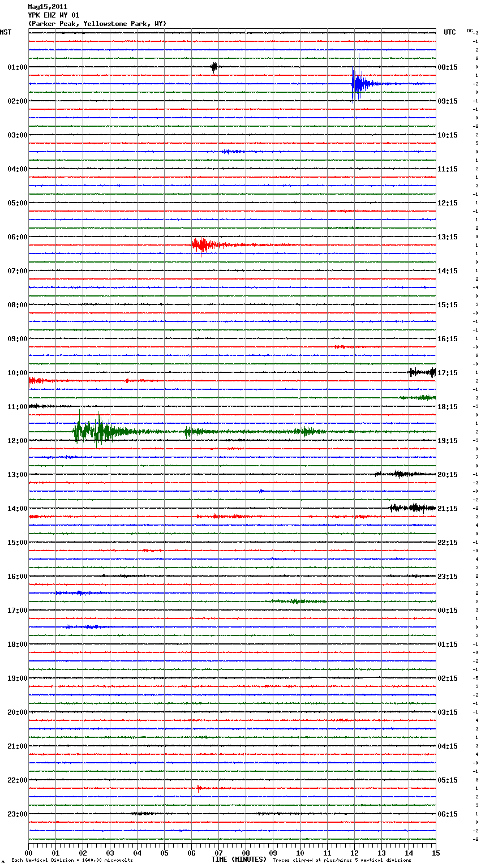Click the 11:15 UTC time label
The image size is (481, 868).
(x=448, y=169)
